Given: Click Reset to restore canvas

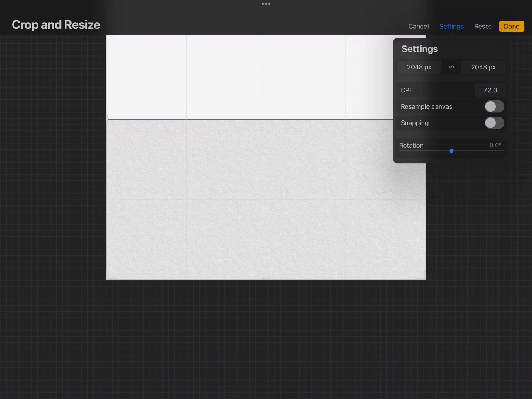Looking at the screenshot, I should 482,27.
